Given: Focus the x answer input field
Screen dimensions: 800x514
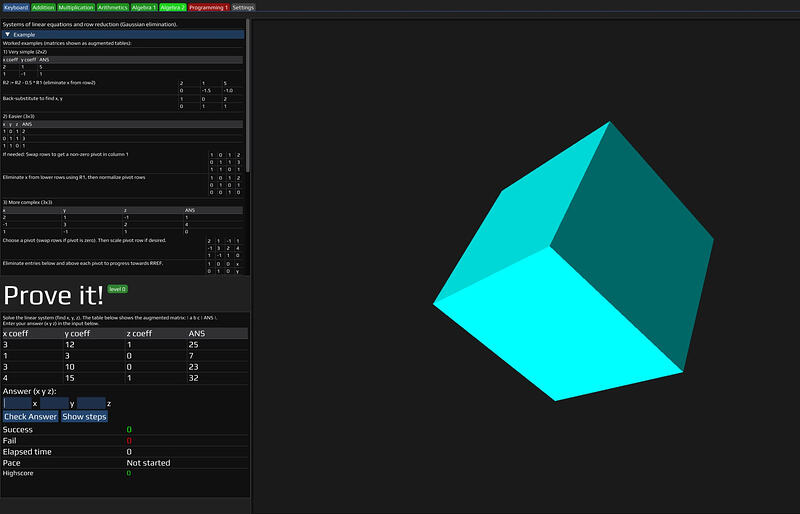Looking at the screenshot, I should [x=17, y=403].
